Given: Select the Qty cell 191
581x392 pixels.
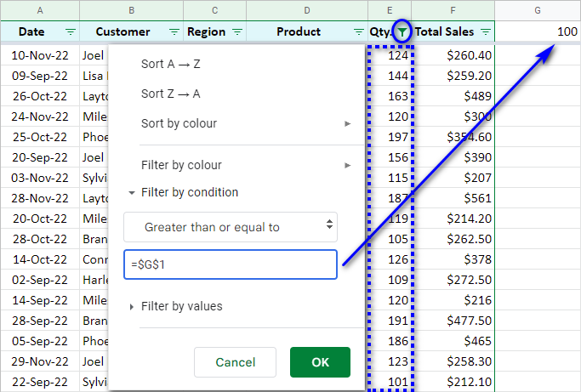Looking at the screenshot, I should [390, 321].
